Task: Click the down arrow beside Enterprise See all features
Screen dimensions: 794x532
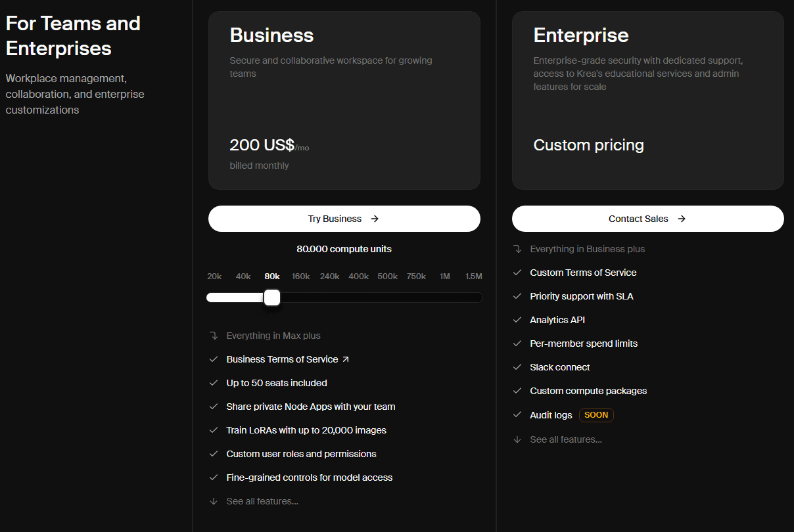Action: point(517,439)
